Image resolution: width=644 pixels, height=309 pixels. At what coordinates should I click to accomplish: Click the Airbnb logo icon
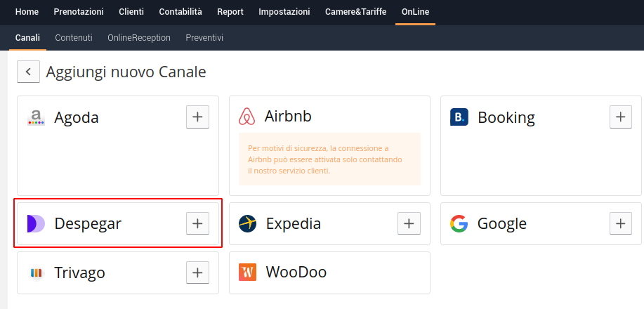pos(247,117)
